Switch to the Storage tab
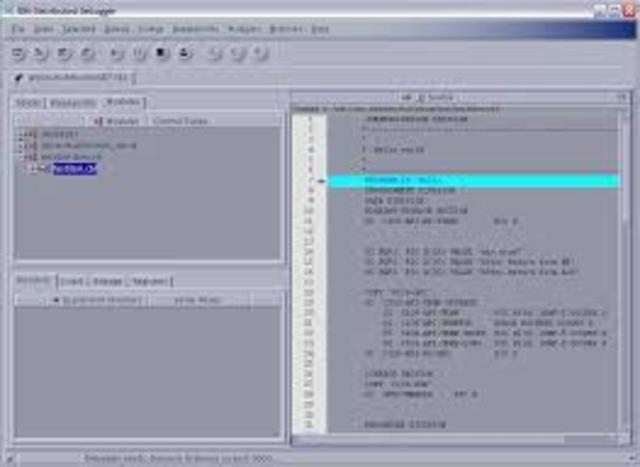The width and height of the screenshot is (640, 467). [x=107, y=281]
